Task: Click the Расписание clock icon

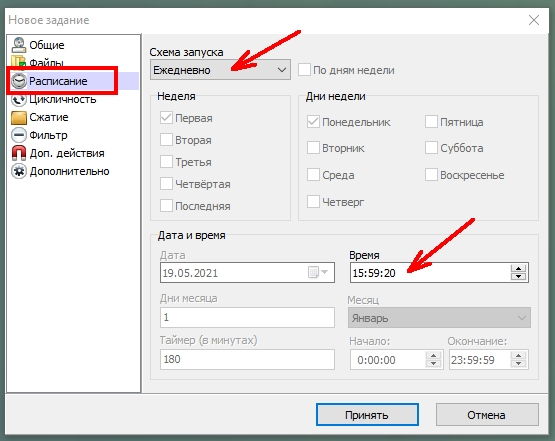Action: 19,81
